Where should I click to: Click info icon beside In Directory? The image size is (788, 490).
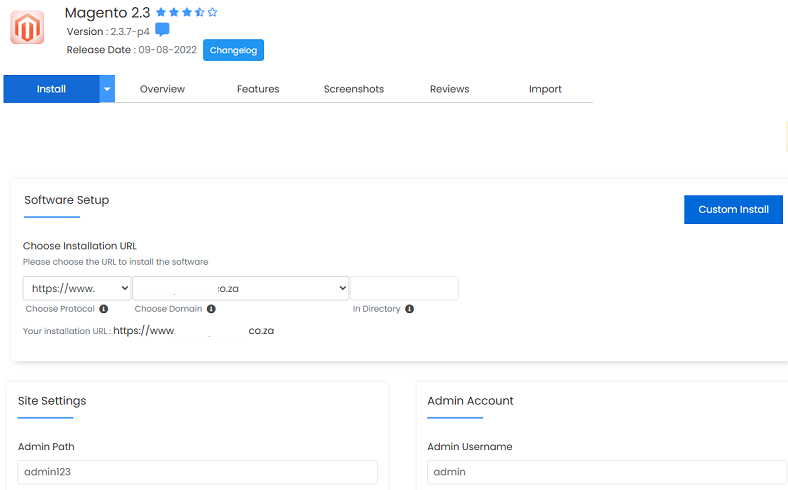410,309
